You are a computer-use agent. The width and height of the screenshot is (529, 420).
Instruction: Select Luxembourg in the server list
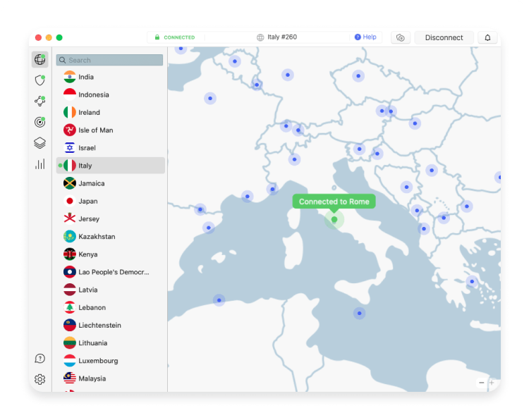coord(97,361)
